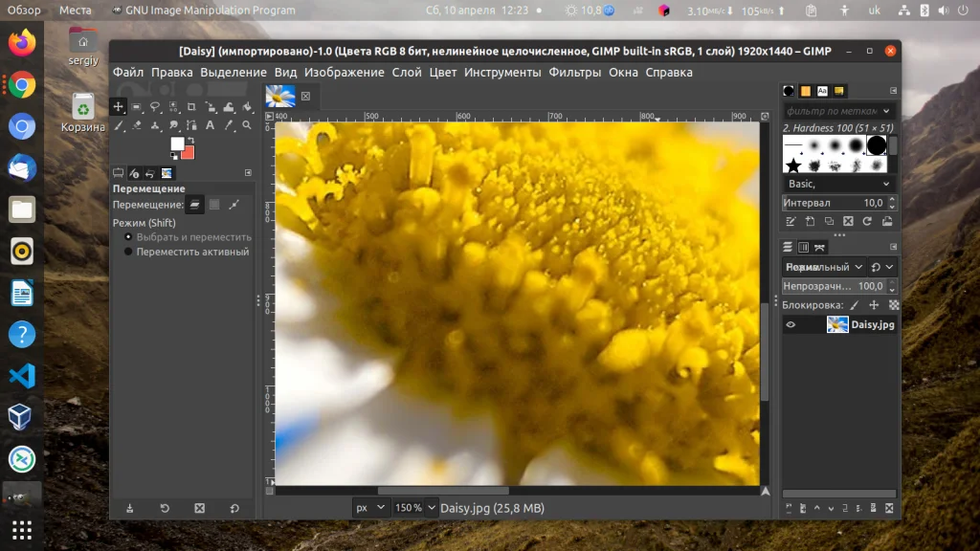Click the white foreground color swatch
This screenshot has width=980, height=551.
[178, 143]
